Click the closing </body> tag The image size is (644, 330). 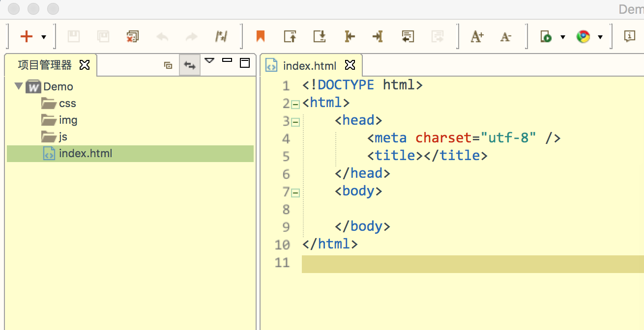click(x=362, y=226)
